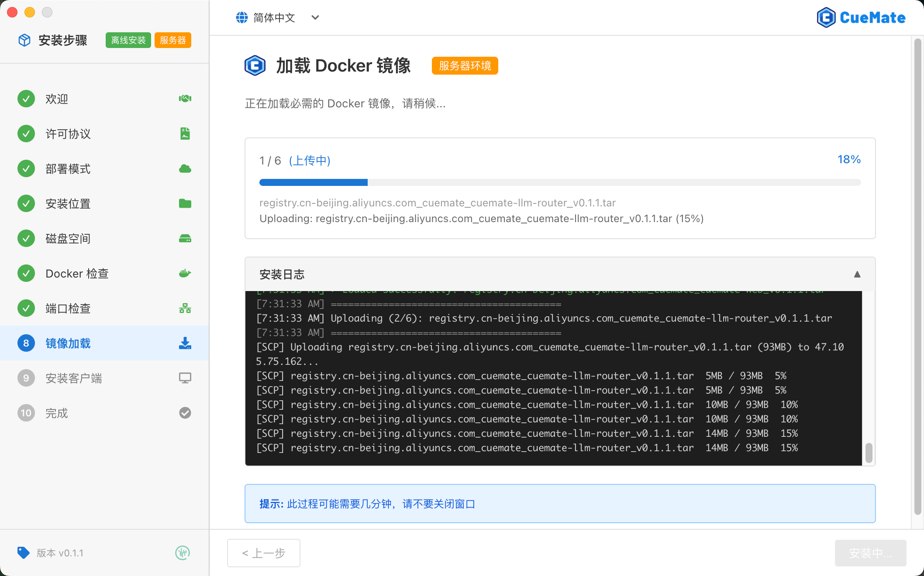Click the 安装中 button at bottom right
The image size is (924, 576).
(870, 553)
